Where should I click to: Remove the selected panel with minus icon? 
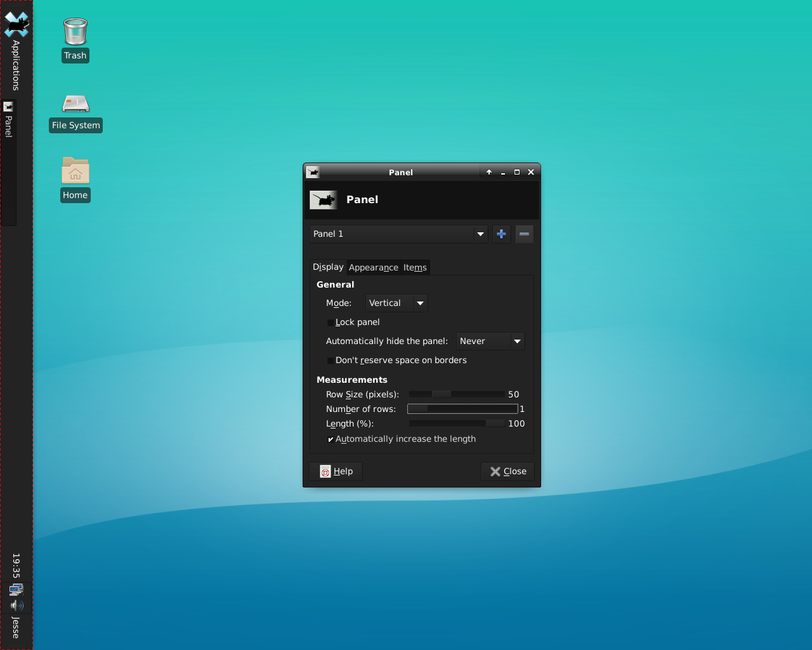pos(524,234)
